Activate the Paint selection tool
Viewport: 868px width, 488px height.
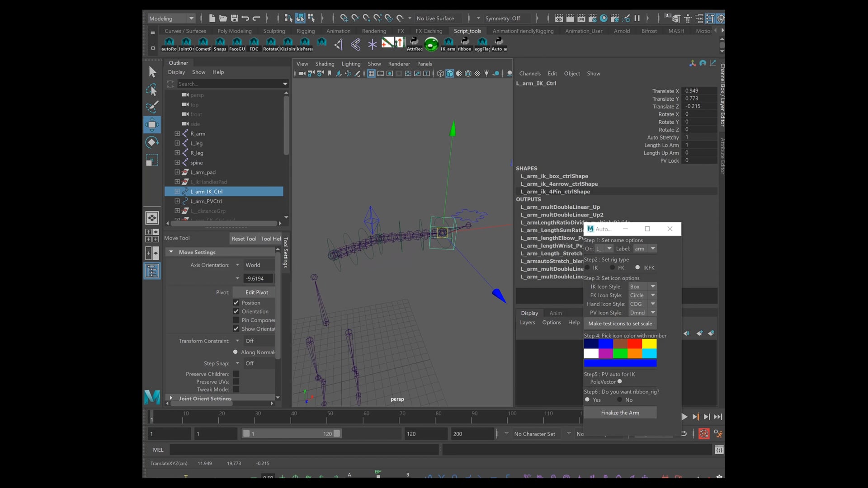152,107
